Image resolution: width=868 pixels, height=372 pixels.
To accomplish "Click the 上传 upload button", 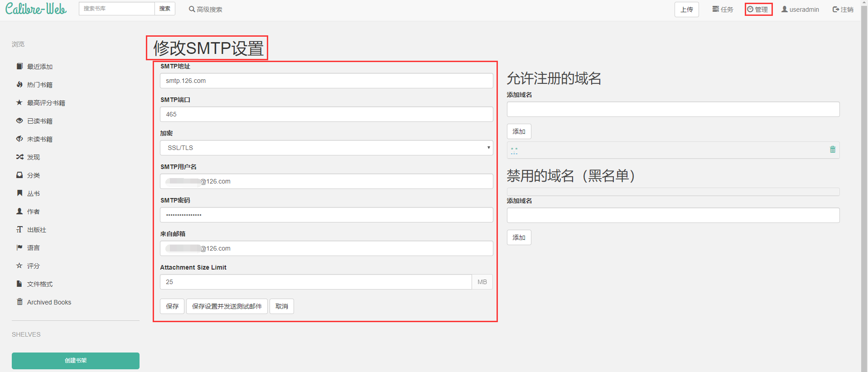I will (x=687, y=10).
